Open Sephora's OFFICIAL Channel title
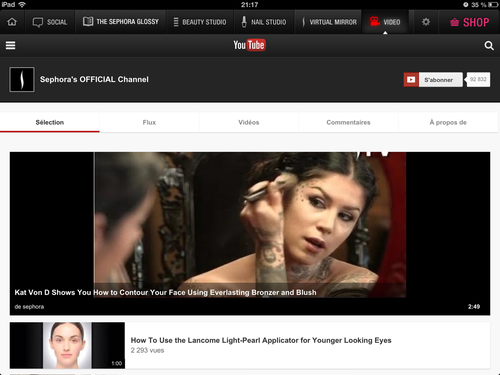The width and height of the screenshot is (500, 375). [x=94, y=79]
